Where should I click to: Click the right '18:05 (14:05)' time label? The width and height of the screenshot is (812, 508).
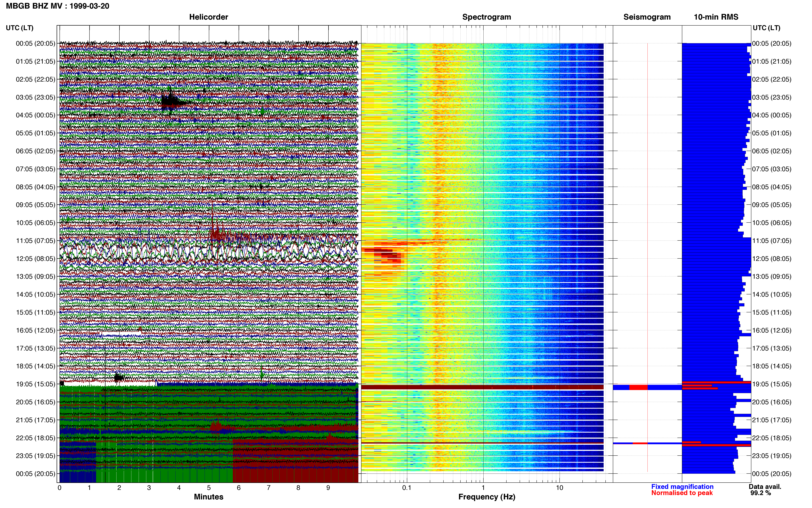[772, 366]
